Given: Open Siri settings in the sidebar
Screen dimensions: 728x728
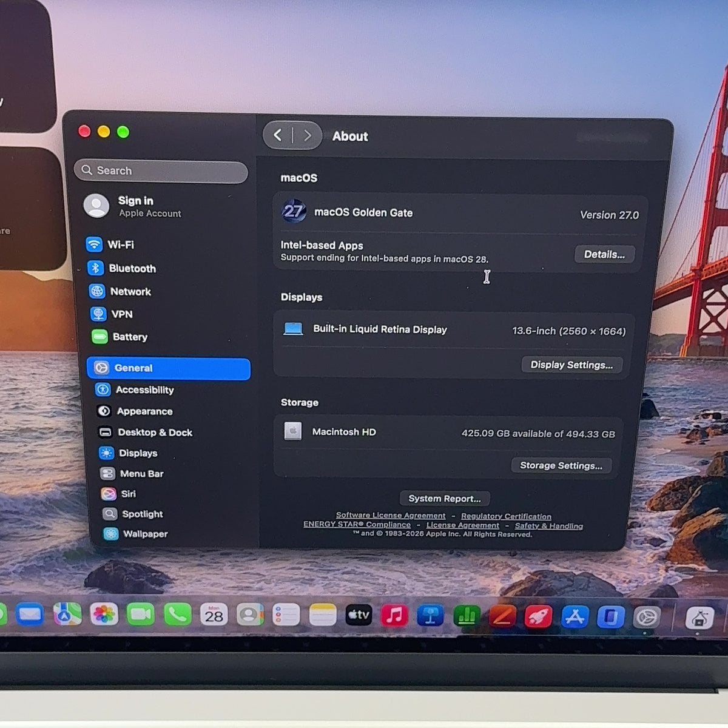Looking at the screenshot, I should click(x=119, y=494).
